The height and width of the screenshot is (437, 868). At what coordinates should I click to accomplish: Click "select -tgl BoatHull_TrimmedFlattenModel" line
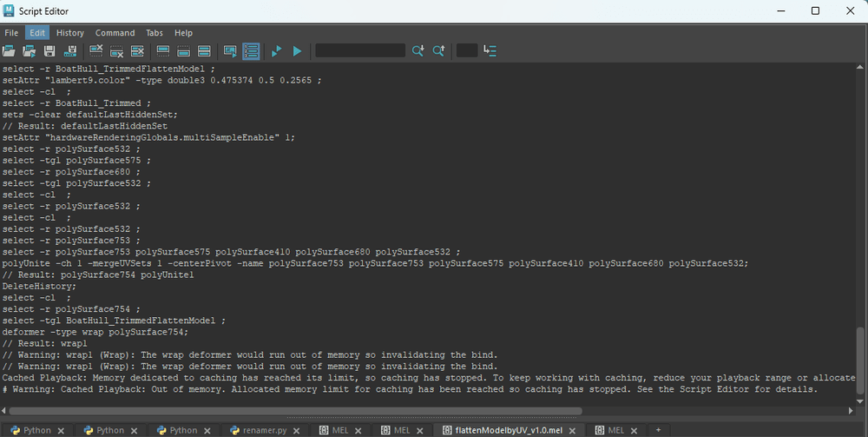point(114,321)
